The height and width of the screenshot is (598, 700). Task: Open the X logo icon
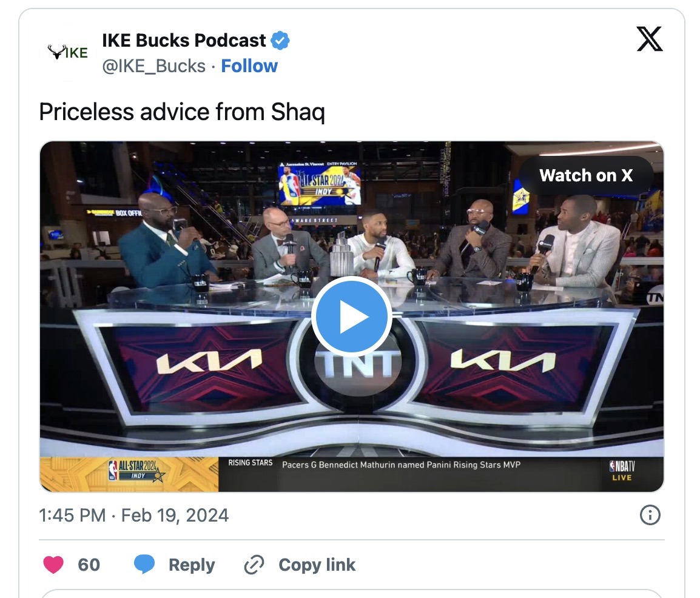[650, 39]
